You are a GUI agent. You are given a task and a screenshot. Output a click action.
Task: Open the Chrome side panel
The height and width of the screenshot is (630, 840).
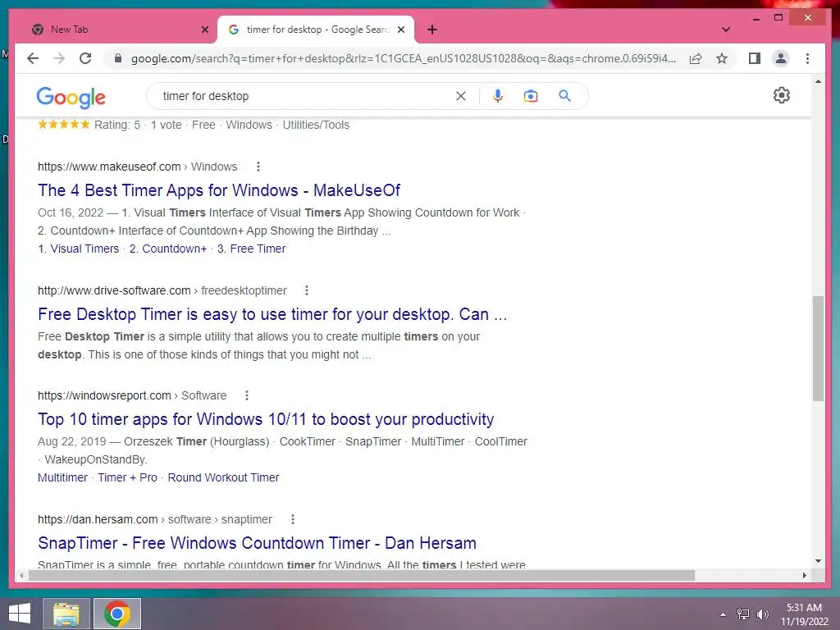[x=755, y=58]
